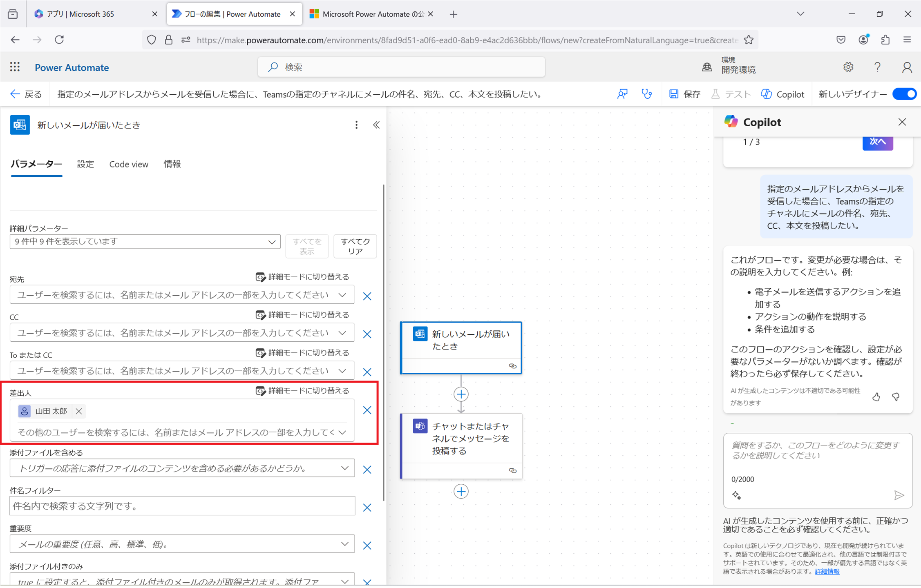The height and width of the screenshot is (588, 921).
Task: Switch 差出人 to 詳細モード
Action: coord(302,391)
